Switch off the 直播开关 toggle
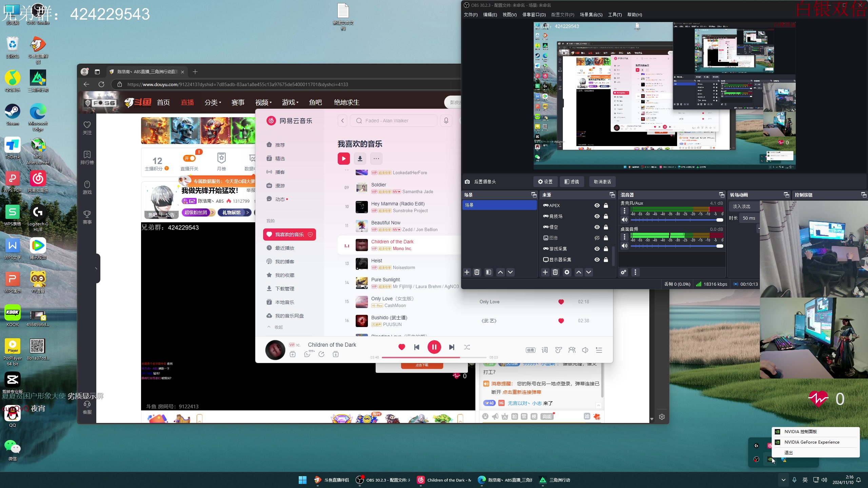 (190, 158)
